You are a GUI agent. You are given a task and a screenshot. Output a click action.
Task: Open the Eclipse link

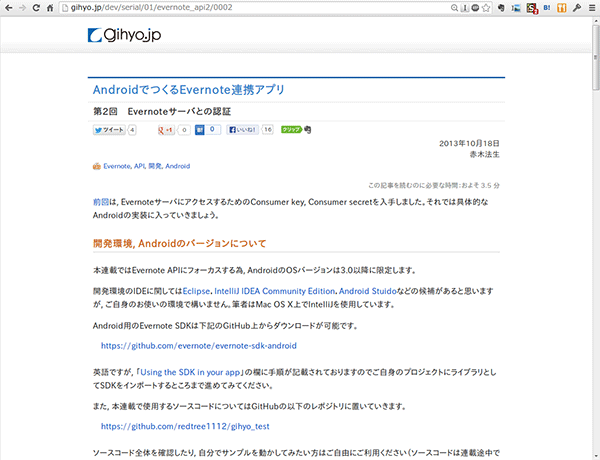point(196,291)
